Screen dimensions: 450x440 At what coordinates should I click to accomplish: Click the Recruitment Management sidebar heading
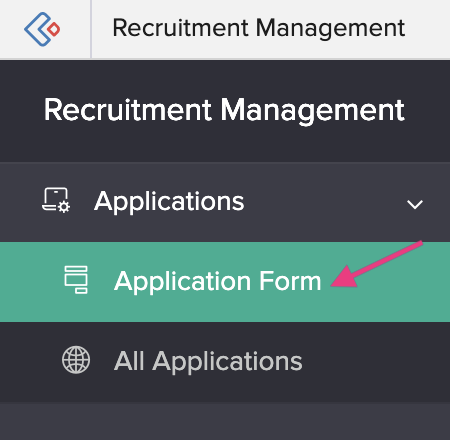point(224,111)
